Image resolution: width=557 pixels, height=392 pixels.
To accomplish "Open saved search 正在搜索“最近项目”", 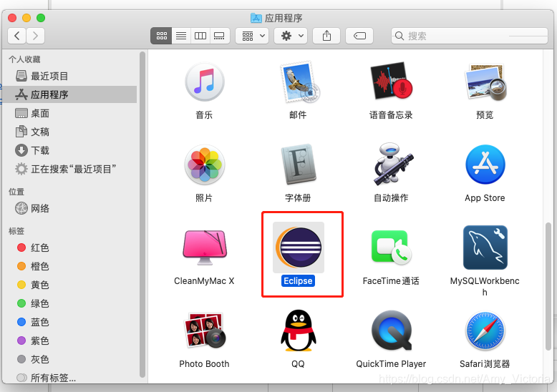I will 69,169.
